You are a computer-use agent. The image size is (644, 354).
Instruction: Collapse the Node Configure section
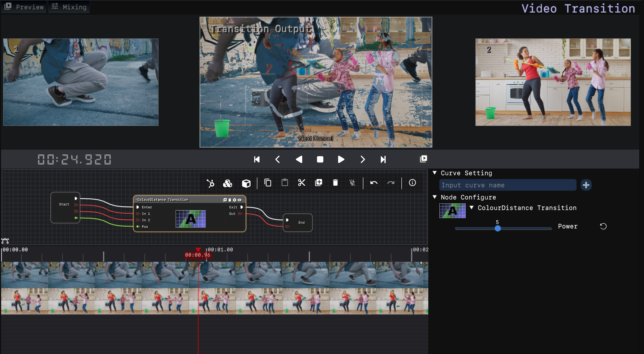pos(435,197)
